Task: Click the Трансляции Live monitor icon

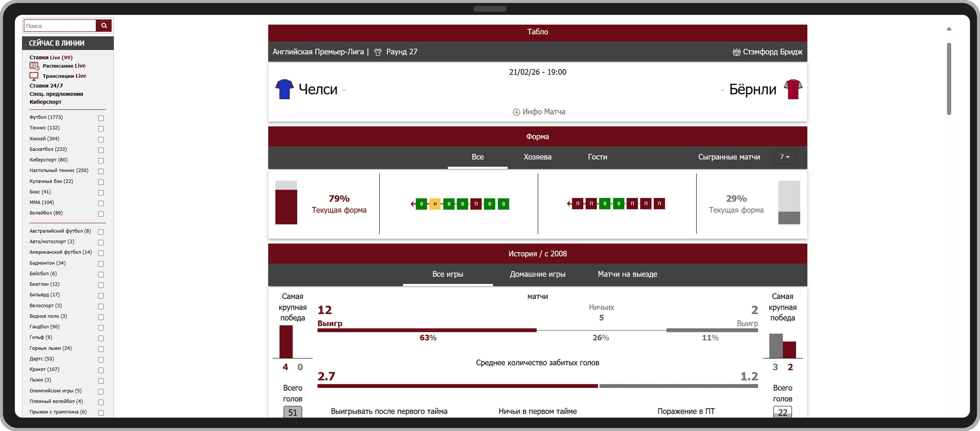Action: 34,76
